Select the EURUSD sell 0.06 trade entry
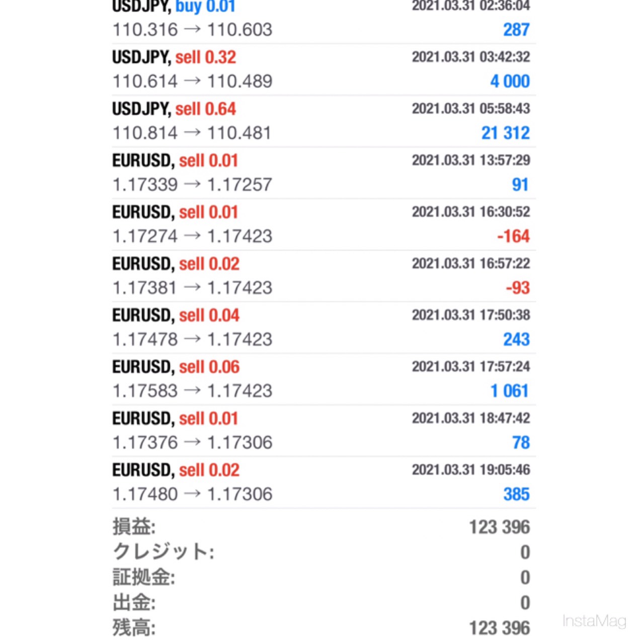 [x=322, y=379]
